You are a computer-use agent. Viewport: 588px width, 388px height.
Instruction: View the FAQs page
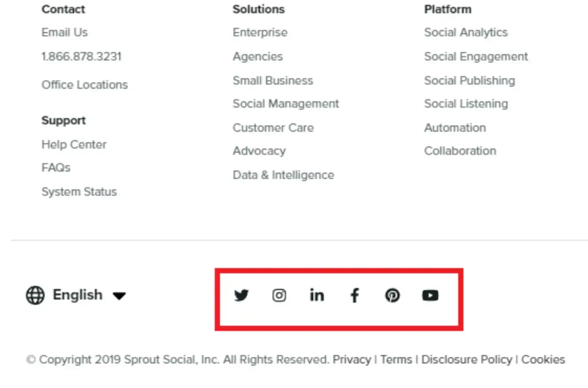[x=56, y=168]
